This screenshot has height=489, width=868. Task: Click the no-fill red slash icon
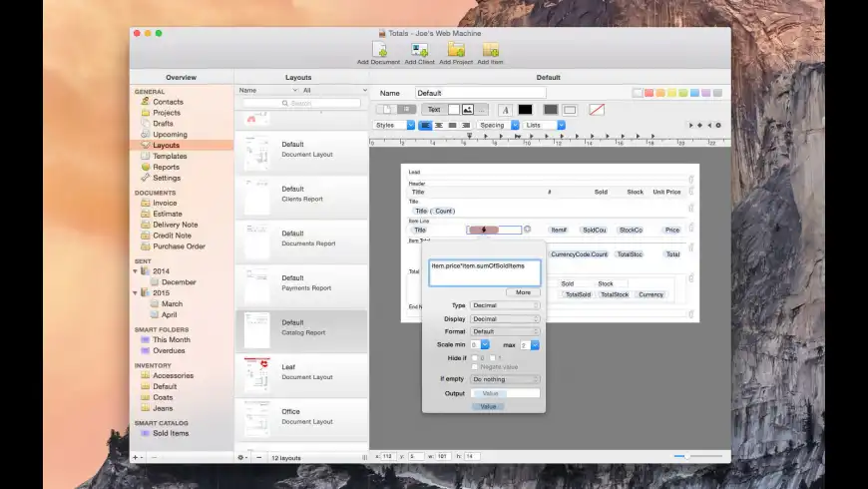pos(597,110)
